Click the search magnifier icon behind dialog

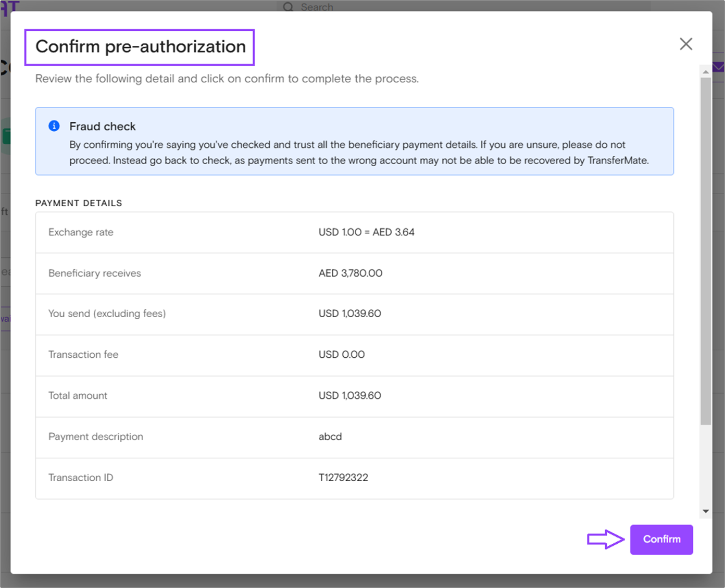tap(288, 7)
